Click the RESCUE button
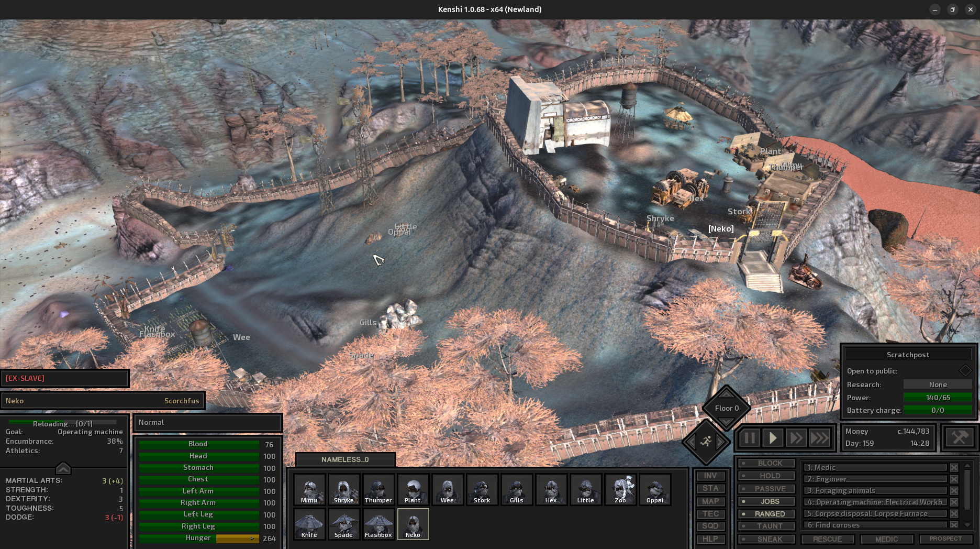Image resolution: width=980 pixels, height=549 pixels. [828, 539]
